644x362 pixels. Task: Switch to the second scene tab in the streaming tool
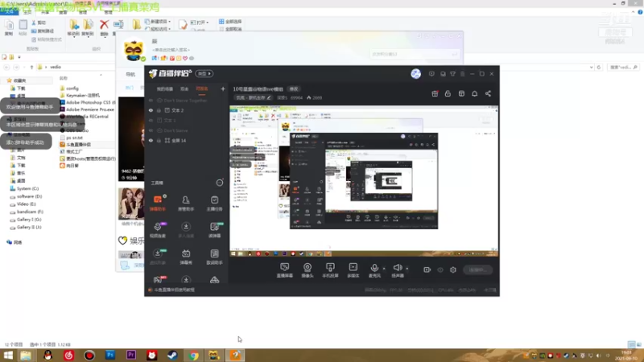pyautogui.click(x=184, y=88)
